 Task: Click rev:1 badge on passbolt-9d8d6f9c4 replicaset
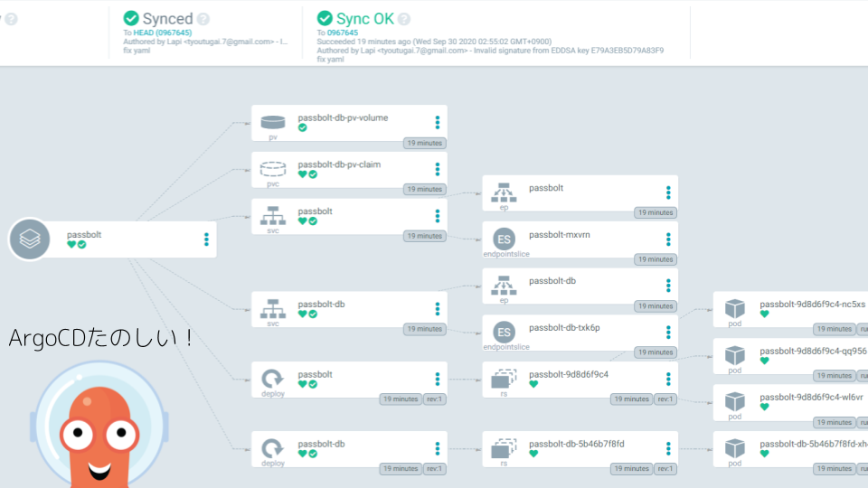pos(665,399)
